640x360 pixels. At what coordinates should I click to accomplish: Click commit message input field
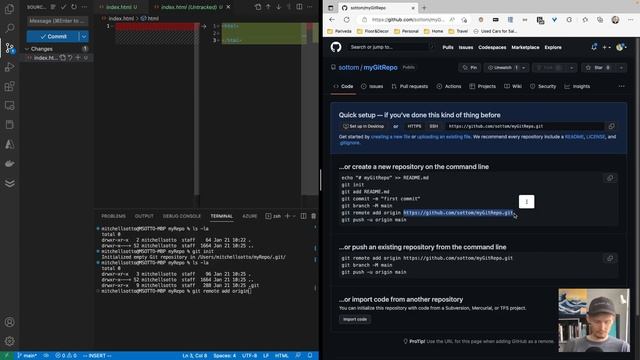57,21
